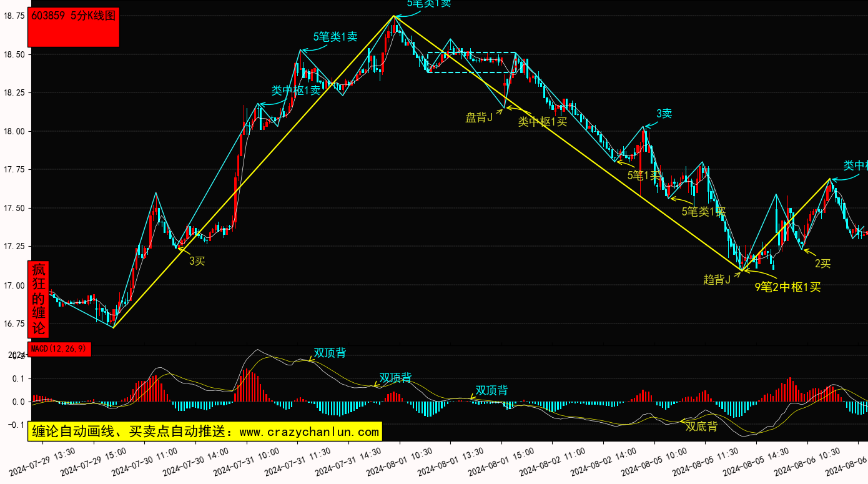The width and height of the screenshot is (868, 484).
Task: Click the 17.25 price axis label
Action: (x=14, y=247)
